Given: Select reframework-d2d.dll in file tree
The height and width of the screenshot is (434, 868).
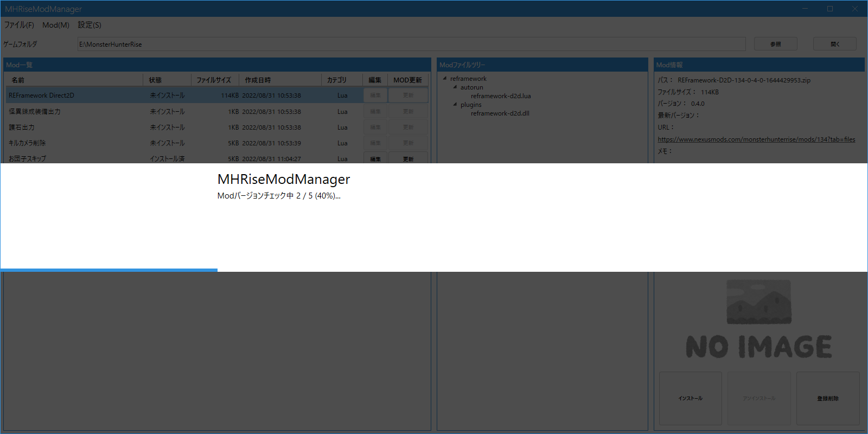Looking at the screenshot, I should pyautogui.click(x=500, y=113).
